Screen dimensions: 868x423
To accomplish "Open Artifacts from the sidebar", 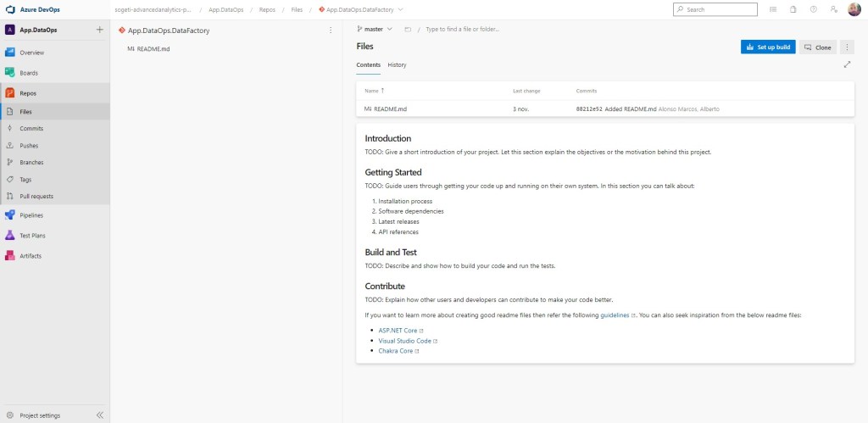I will pyautogui.click(x=31, y=256).
